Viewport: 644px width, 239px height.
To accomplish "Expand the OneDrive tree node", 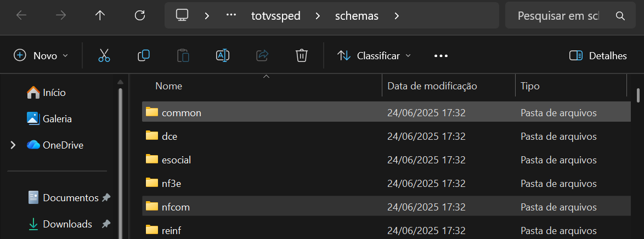I will tap(13, 145).
